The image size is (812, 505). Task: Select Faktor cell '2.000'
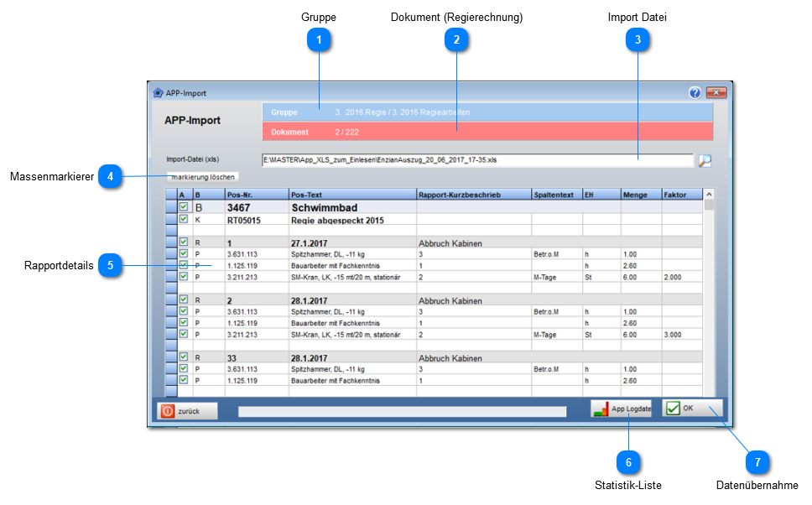pyautogui.click(x=682, y=277)
